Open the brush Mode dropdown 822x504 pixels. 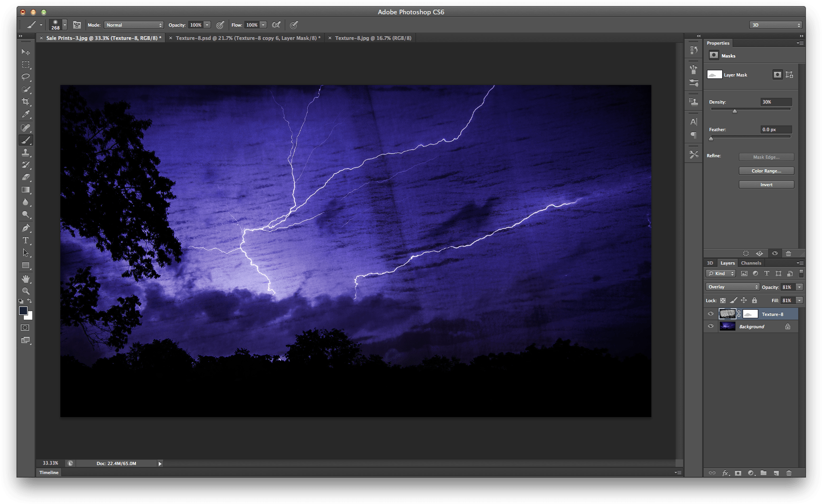(134, 25)
